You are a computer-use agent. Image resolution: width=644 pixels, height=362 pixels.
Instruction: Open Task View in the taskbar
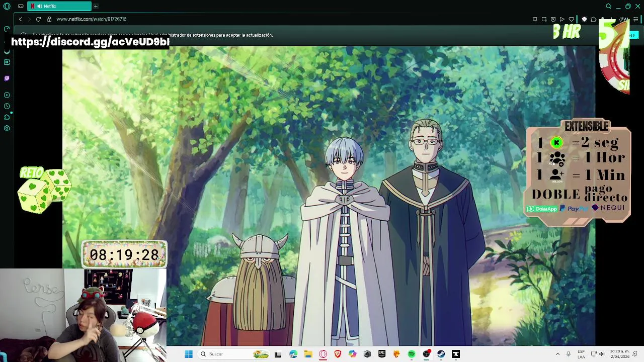[278, 354]
